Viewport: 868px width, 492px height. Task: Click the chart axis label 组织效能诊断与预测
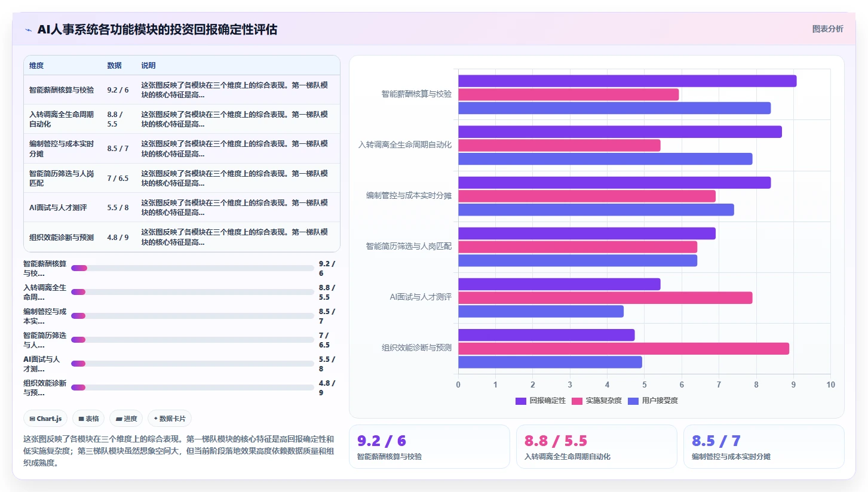click(416, 348)
